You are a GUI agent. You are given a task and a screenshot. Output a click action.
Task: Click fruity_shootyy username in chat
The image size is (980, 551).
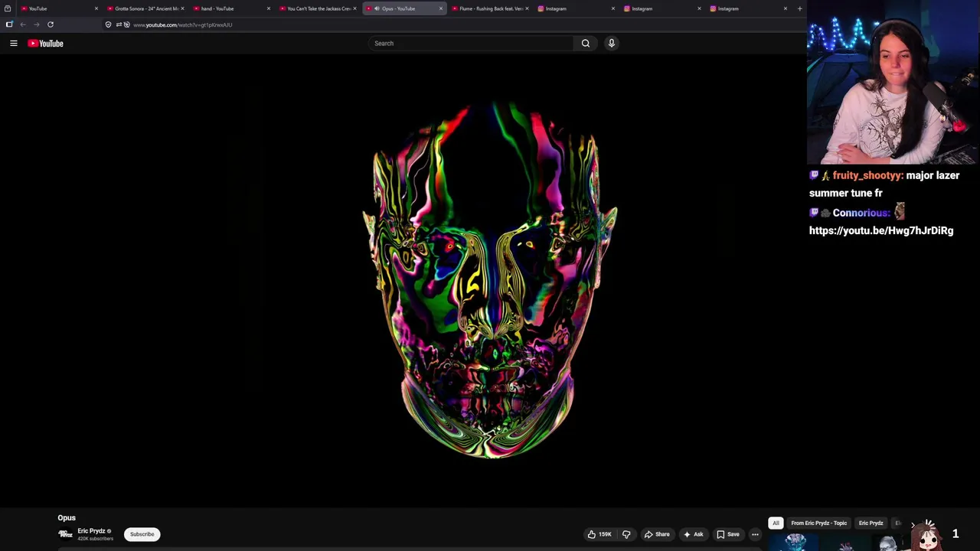coord(868,175)
